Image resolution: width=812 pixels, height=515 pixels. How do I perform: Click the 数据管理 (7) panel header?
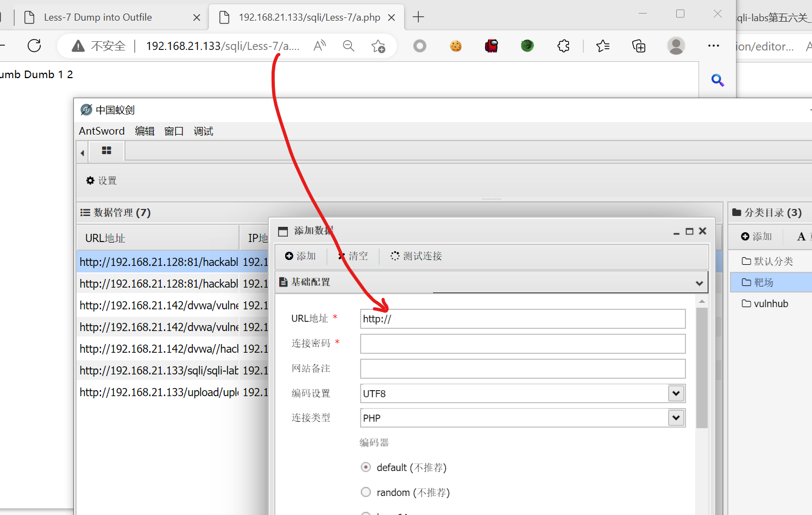point(115,213)
